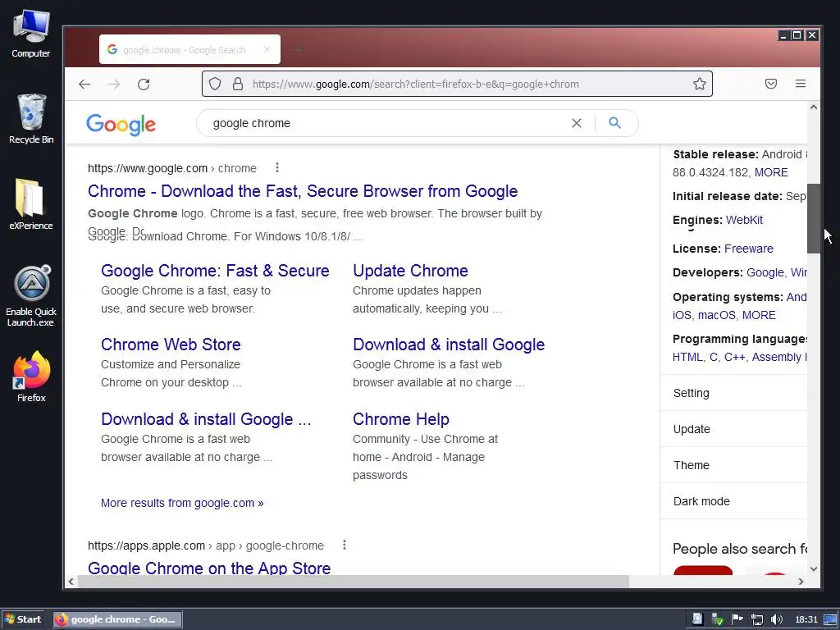Open the Update Chrome sitelink
This screenshot has width=840, height=630.
pos(410,271)
